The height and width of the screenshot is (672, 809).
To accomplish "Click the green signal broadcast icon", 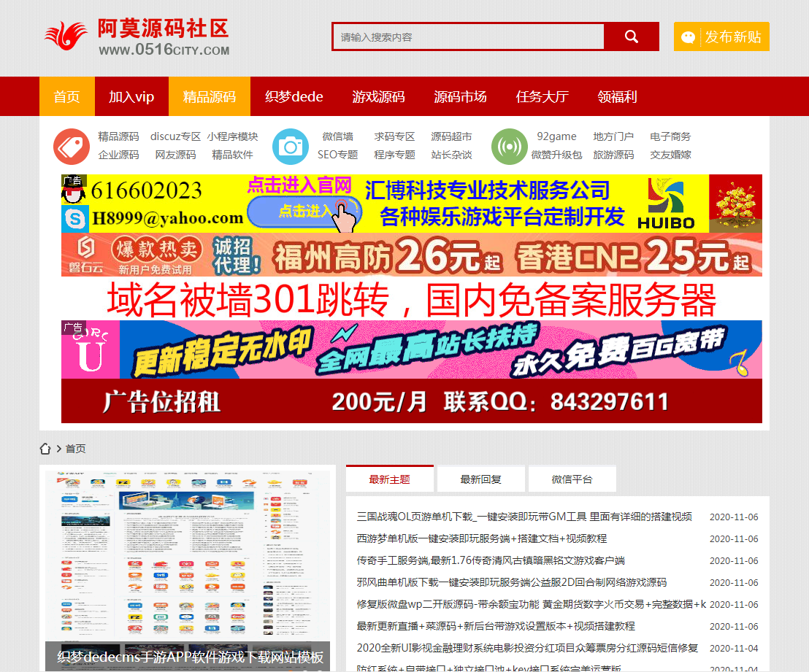I will [510, 147].
